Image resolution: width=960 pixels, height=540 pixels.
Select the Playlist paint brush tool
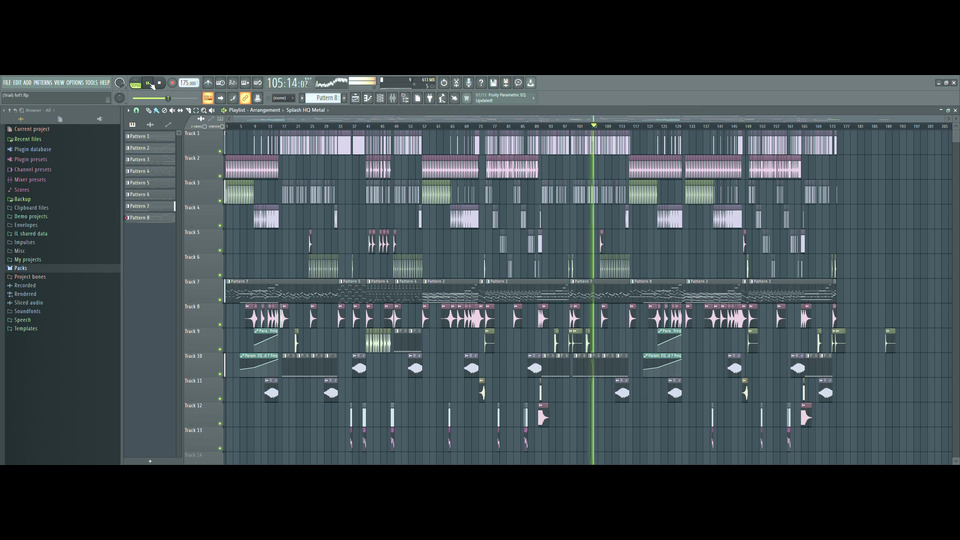coord(156,110)
